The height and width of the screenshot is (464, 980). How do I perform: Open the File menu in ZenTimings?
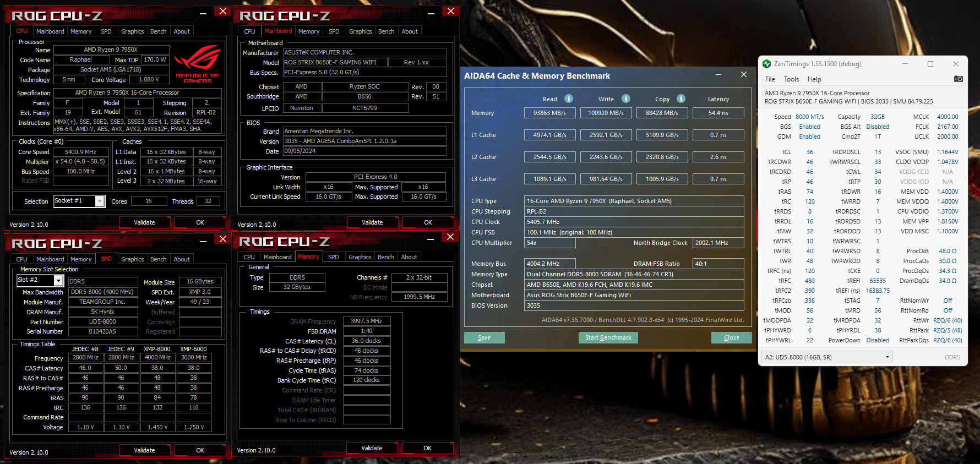click(x=770, y=79)
